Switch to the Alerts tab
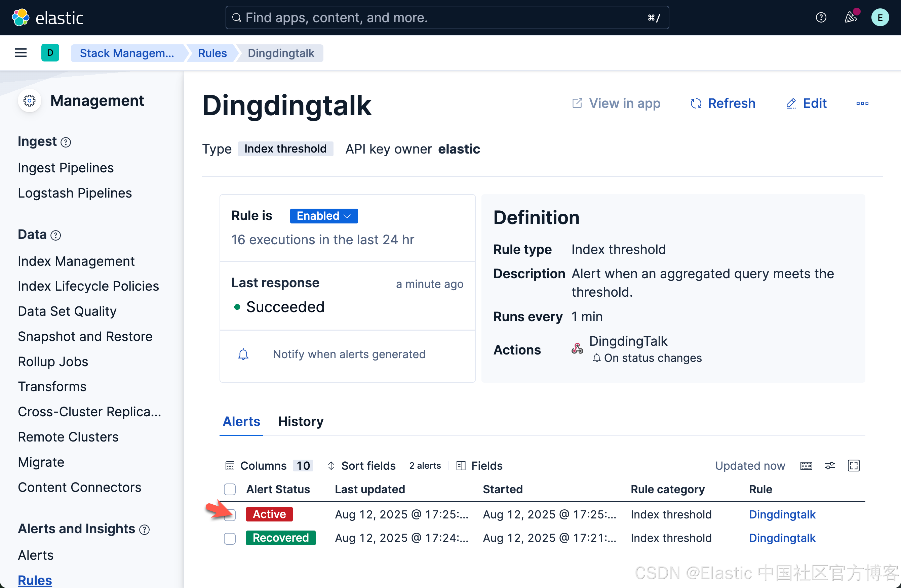Image resolution: width=901 pixels, height=588 pixels. click(241, 422)
